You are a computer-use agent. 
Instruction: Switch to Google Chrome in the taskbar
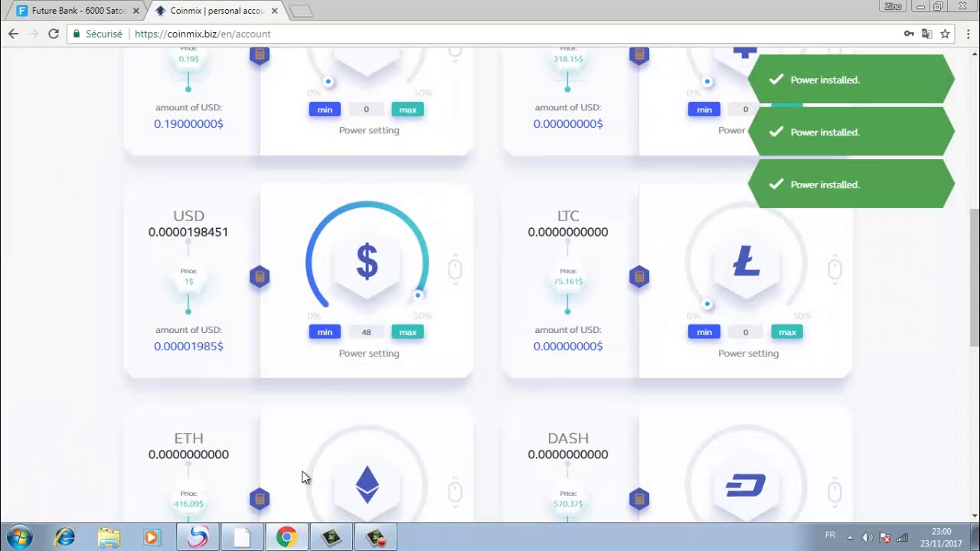286,537
